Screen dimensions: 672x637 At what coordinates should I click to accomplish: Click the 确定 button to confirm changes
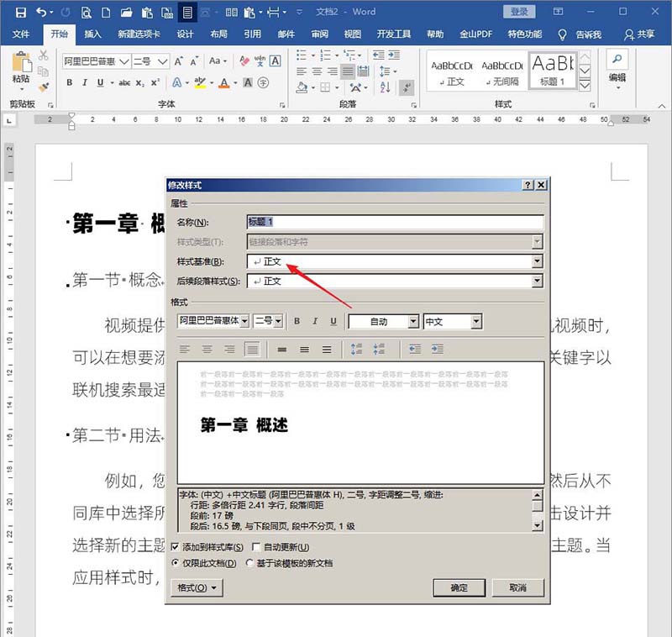[459, 586]
